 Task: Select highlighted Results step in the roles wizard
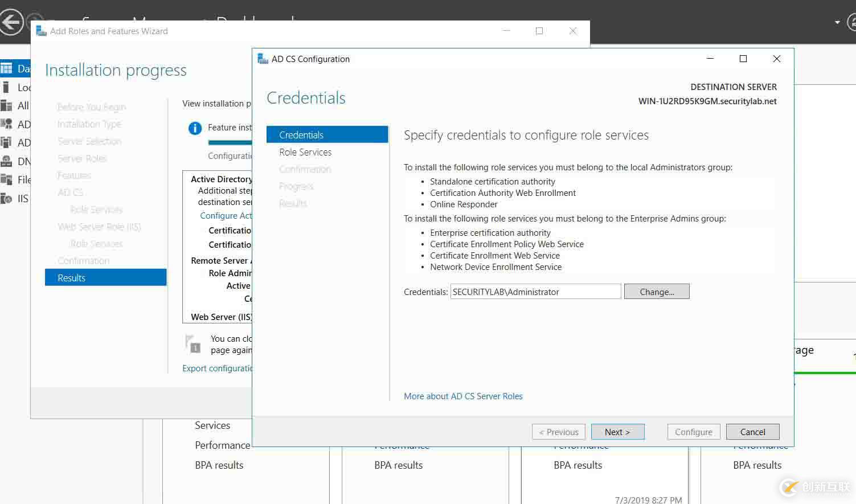pyautogui.click(x=106, y=277)
